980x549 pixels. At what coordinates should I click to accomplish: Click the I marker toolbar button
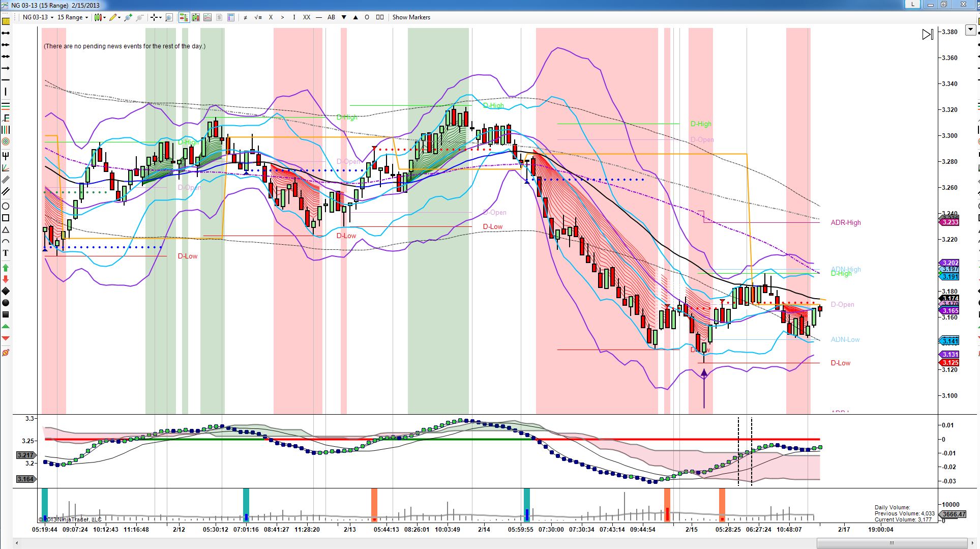click(x=294, y=17)
